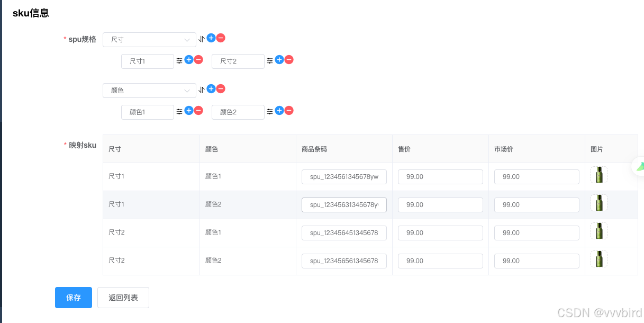Save the sku form with 保存
The image size is (644, 323).
point(74,298)
